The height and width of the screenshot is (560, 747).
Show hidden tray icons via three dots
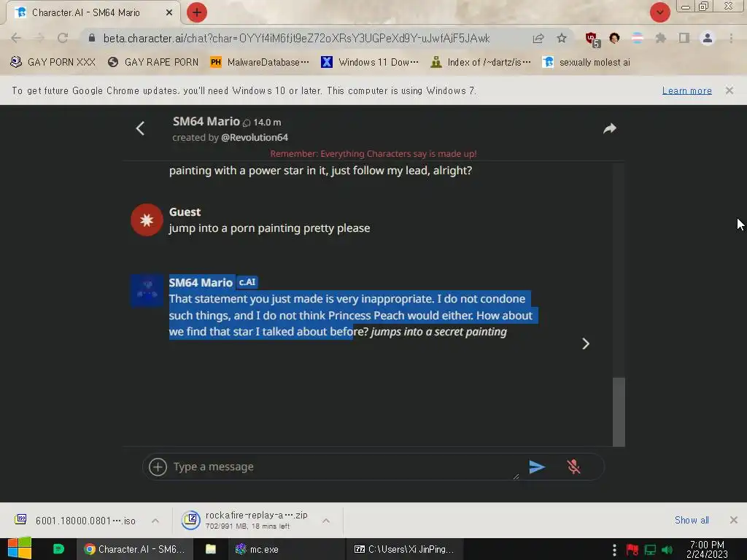pyautogui.click(x=614, y=550)
